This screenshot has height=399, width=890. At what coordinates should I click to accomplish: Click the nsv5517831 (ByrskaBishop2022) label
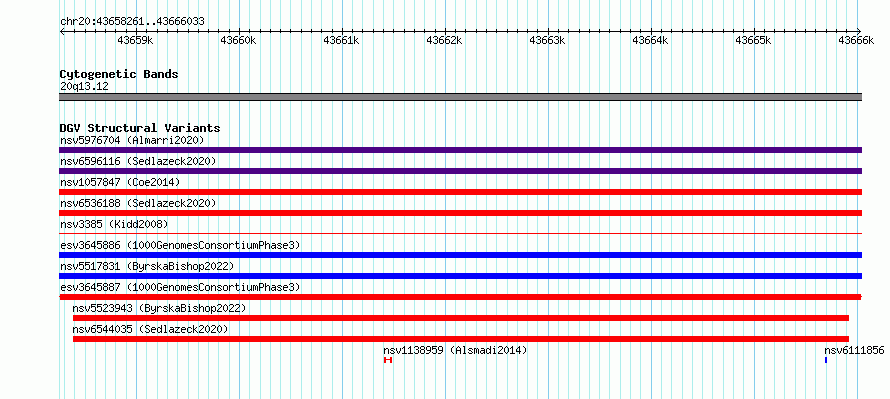pyautogui.click(x=147, y=266)
